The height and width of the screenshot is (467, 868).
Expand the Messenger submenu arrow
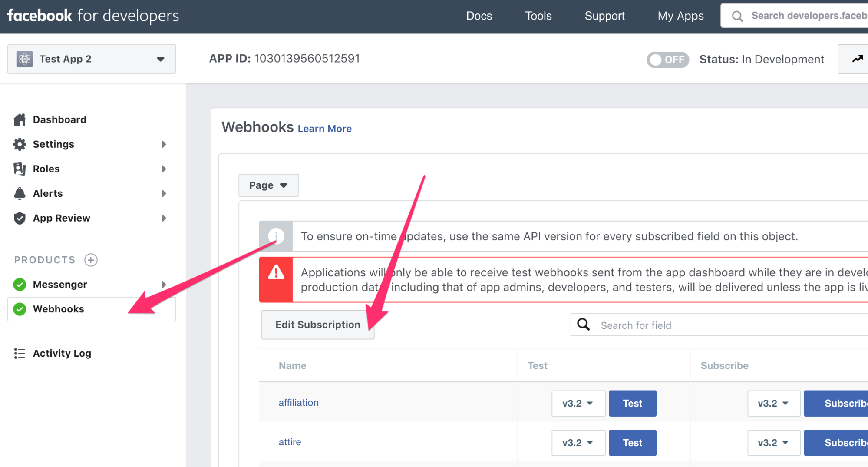coord(164,285)
